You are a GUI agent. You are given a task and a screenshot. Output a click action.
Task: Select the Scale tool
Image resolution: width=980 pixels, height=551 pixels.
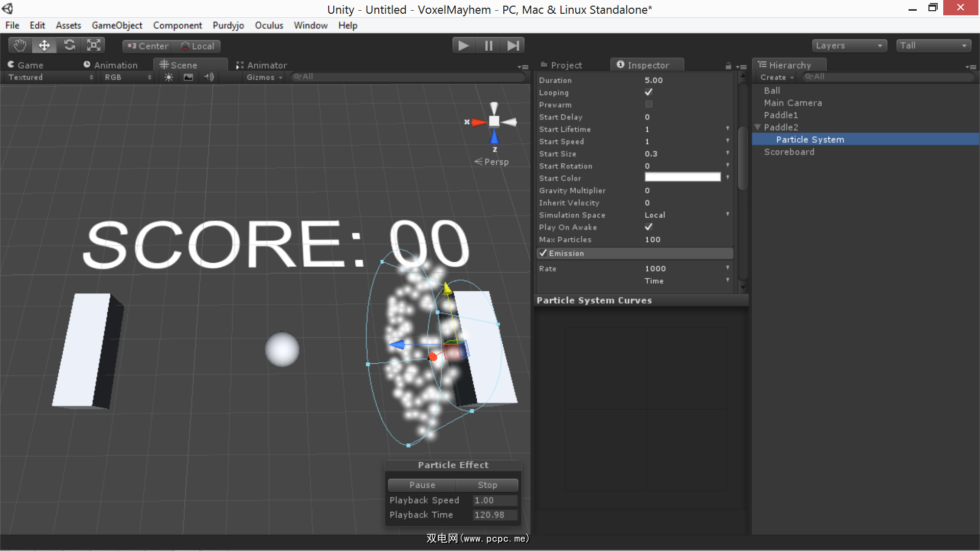coord(94,45)
